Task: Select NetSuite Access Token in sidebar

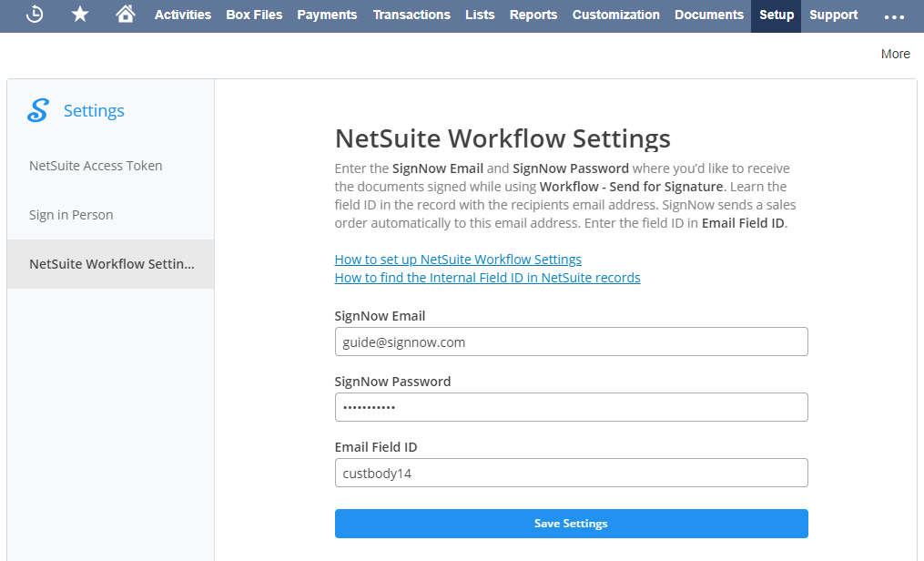Action: pos(111,166)
